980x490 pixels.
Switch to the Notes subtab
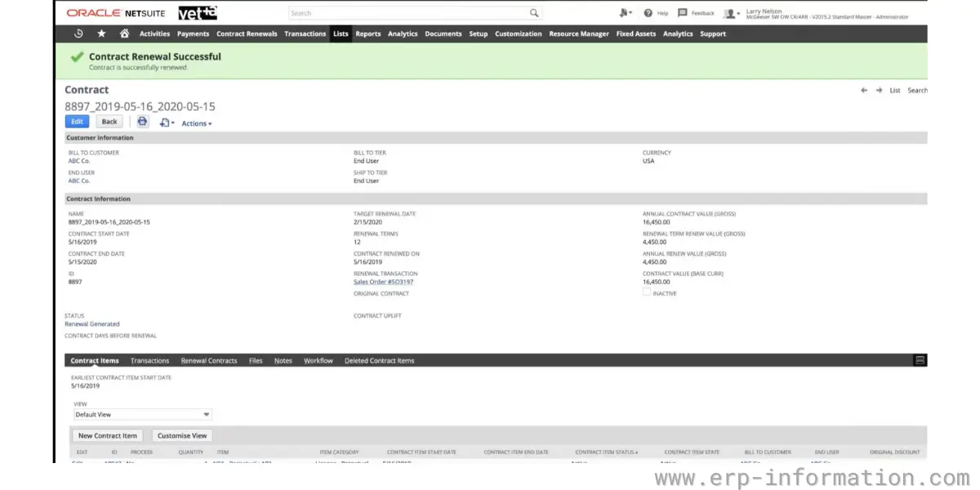click(283, 360)
